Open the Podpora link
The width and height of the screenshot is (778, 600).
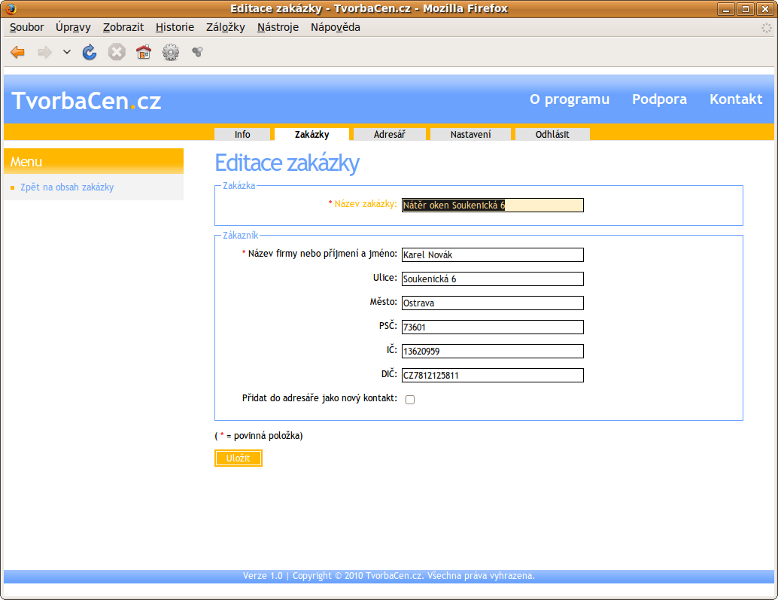[x=659, y=99]
